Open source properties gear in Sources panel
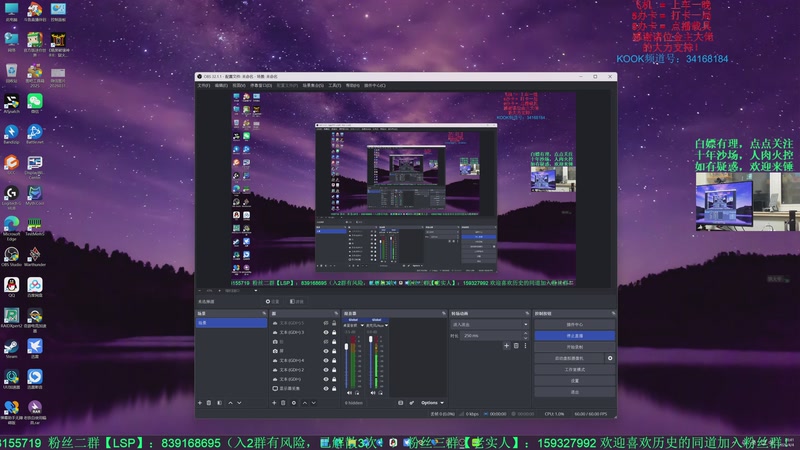Viewport: 800px width, 450px height. pyautogui.click(x=294, y=403)
